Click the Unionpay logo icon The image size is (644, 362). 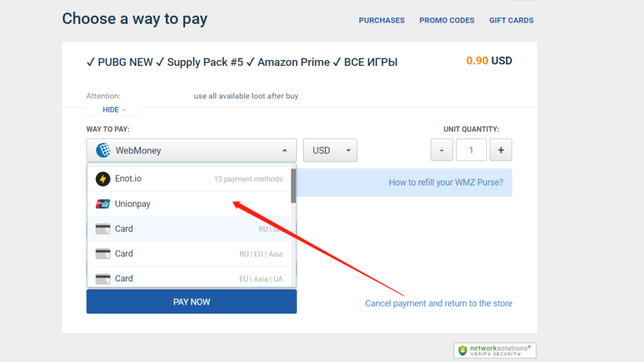pos(103,204)
